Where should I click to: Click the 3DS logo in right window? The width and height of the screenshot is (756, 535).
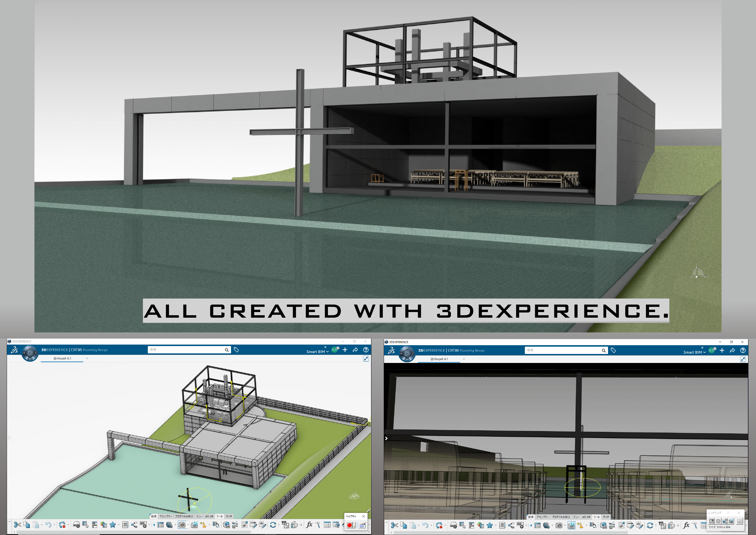point(391,350)
